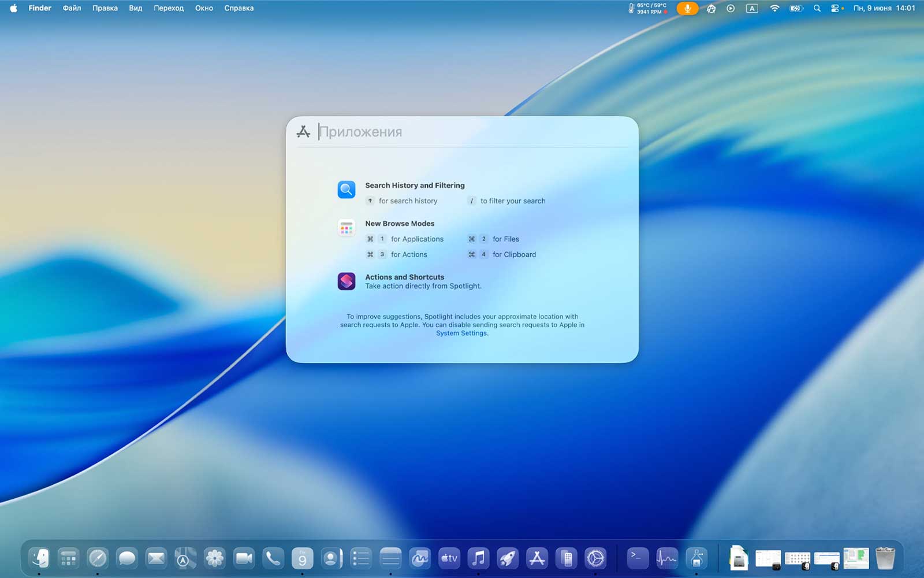The width and height of the screenshot is (924, 578).
Task: Click 'Search History and Filtering' heading
Action: tap(415, 185)
